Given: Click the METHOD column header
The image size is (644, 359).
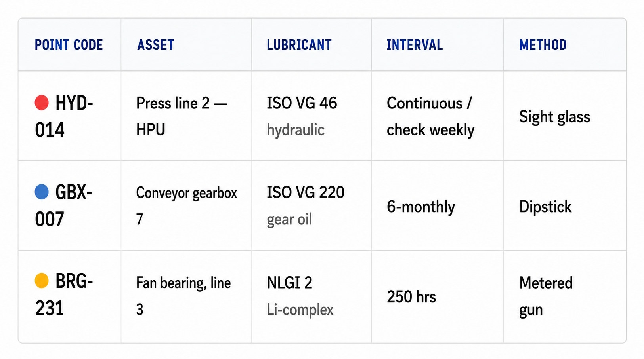Looking at the screenshot, I should click(543, 45).
